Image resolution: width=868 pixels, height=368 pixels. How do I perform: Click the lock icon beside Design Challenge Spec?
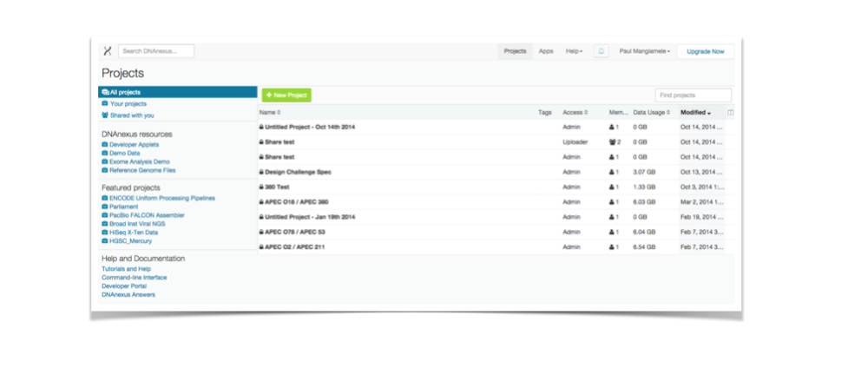(x=261, y=172)
